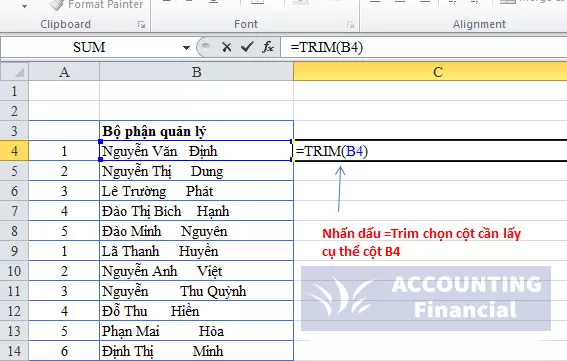Select row 3 header
Image resolution: width=567 pixels, height=361 pixels.
14,131
